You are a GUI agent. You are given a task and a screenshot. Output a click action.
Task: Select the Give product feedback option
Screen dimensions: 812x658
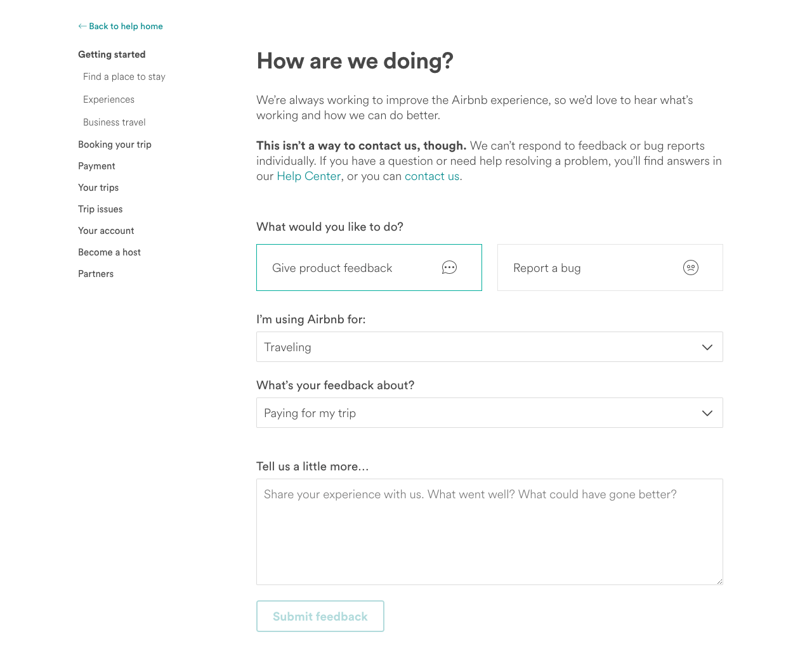pos(332,268)
